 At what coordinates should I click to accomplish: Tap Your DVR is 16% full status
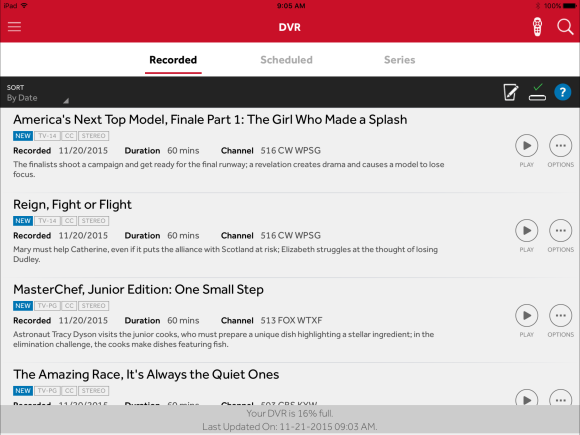(x=290, y=414)
